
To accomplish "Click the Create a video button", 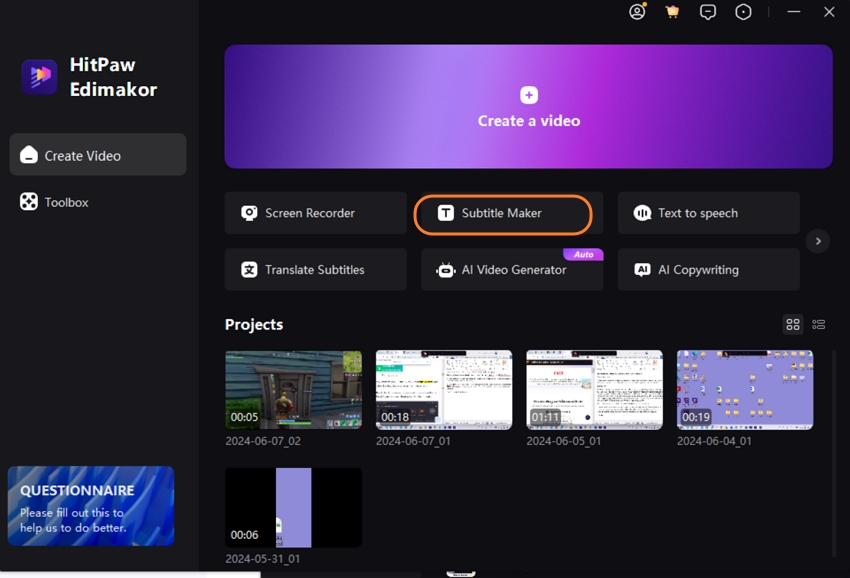I will click(528, 106).
